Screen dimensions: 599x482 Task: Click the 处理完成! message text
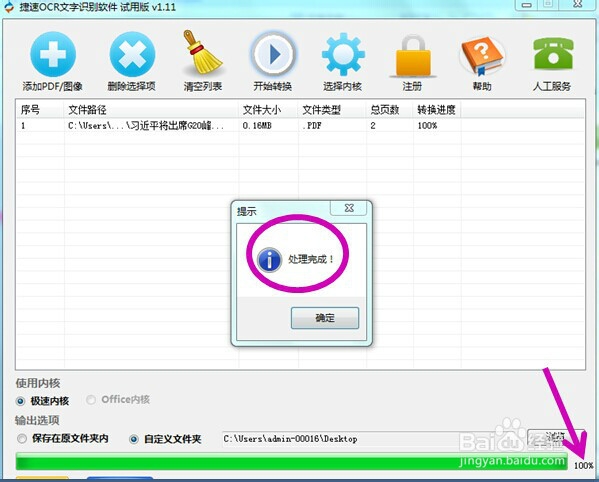(311, 259)
